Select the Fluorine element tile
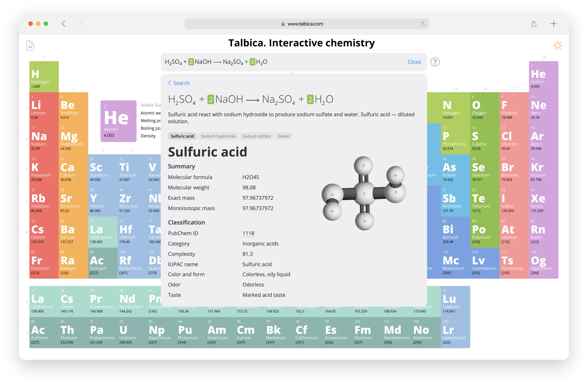Viewport: 588px width, 385px height. click(514, 108)
